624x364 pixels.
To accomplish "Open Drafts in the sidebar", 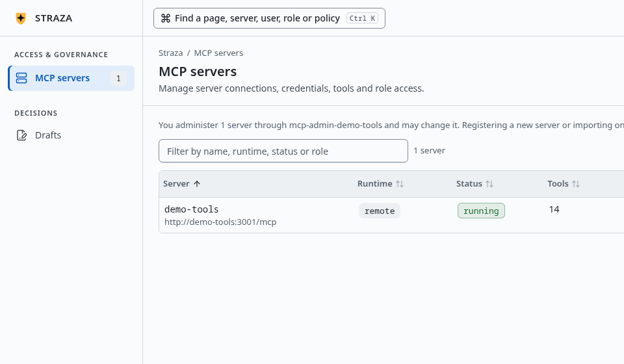I will coord(71,135).
